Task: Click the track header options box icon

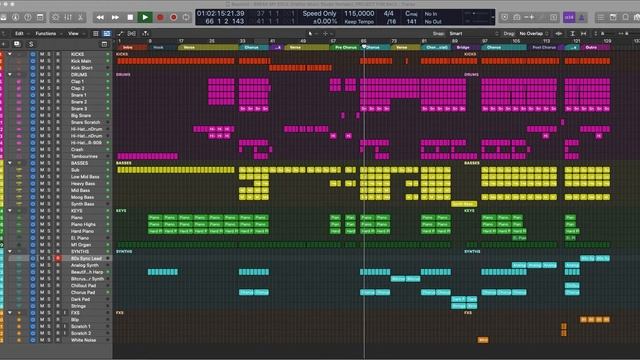Action: click(104, 44)
